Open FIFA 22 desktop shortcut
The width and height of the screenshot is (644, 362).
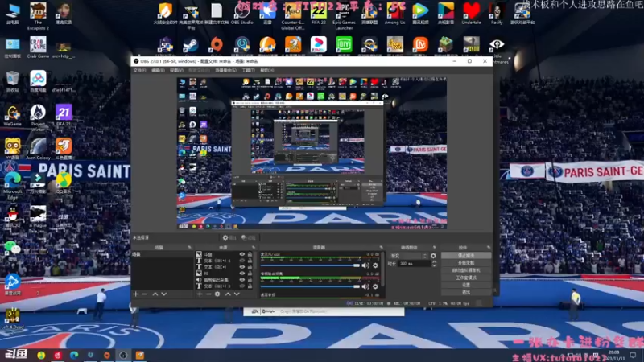click(318, 14)
